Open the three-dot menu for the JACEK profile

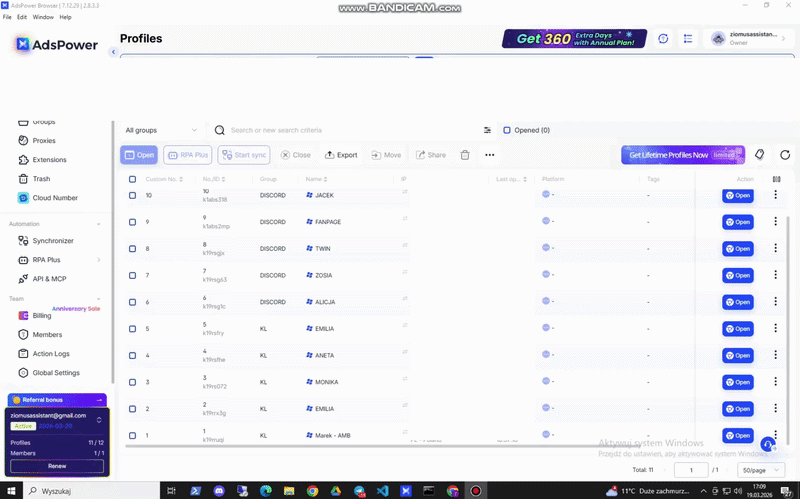coord(775,195)
